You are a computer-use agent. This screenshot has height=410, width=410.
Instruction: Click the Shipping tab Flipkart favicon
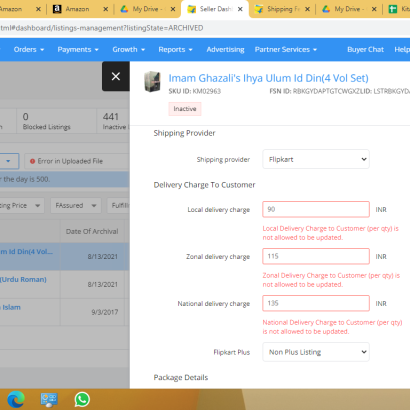(x=259, y=9)
